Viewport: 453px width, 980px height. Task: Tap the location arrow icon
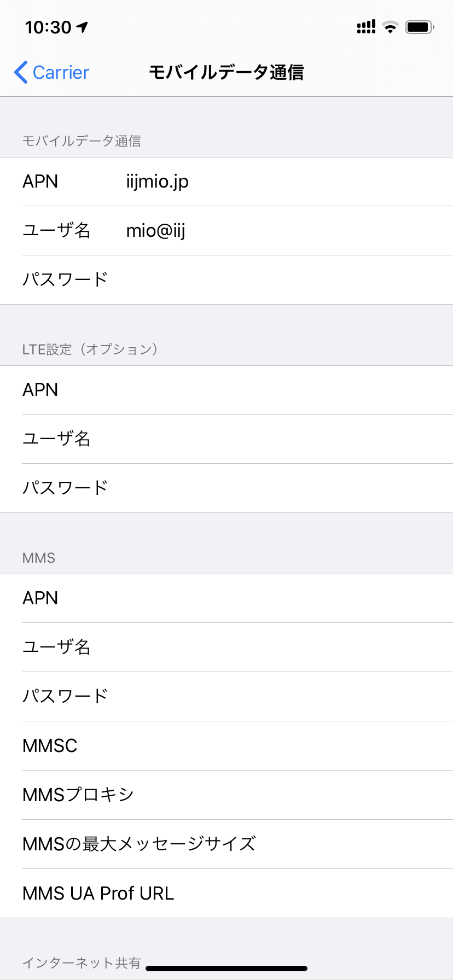coord(83,27)
